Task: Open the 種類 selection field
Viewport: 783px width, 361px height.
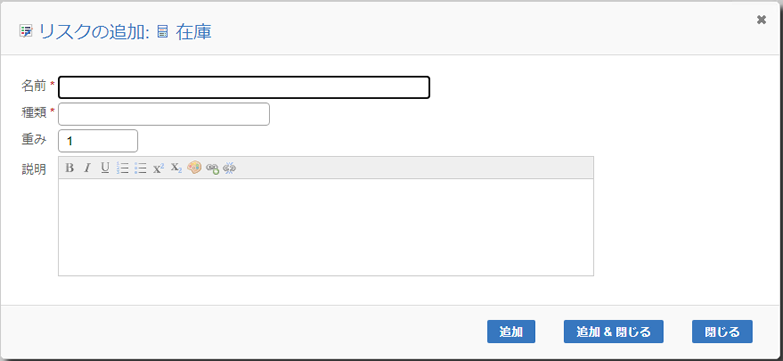Action: pos(164,114)
